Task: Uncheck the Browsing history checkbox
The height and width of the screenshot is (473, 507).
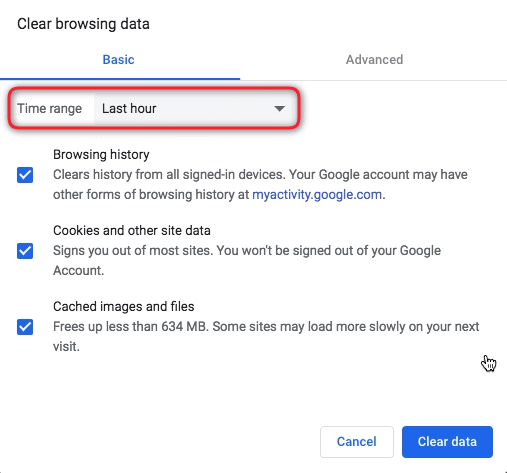Action: pyautogui.click(x=25, y=175)
